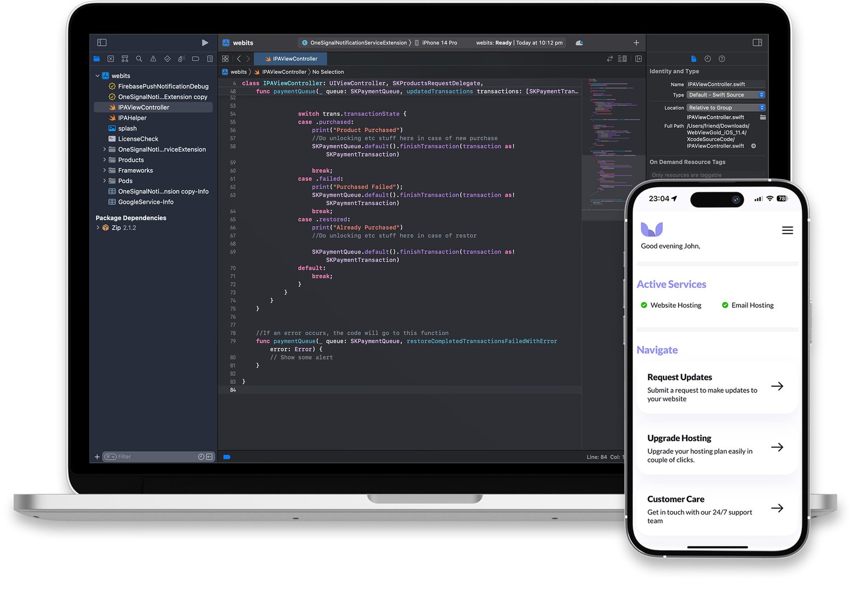Open the Project navigator folder icon
Image resolution: width=868 pixels, height=599 pixels.
click(97, 59)
